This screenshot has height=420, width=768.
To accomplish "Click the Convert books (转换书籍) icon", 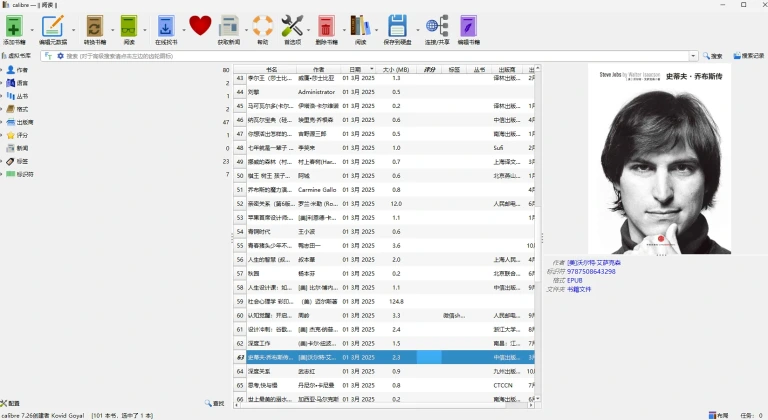I will (95, 26).
